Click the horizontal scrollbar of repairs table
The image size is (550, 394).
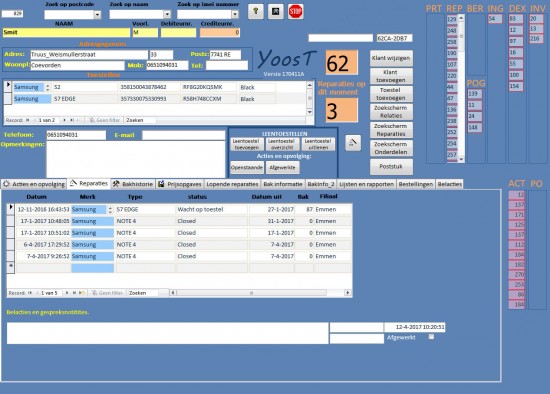[251, 293]
